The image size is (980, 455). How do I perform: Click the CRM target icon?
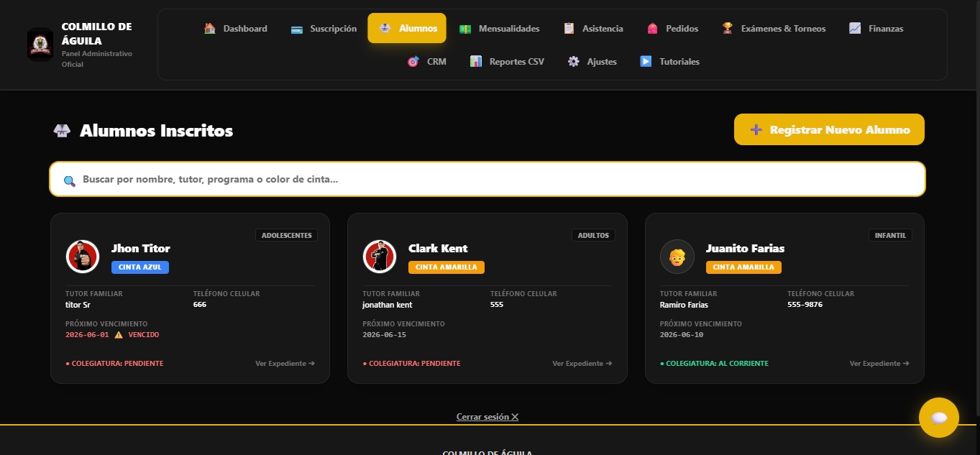point(413,62)
